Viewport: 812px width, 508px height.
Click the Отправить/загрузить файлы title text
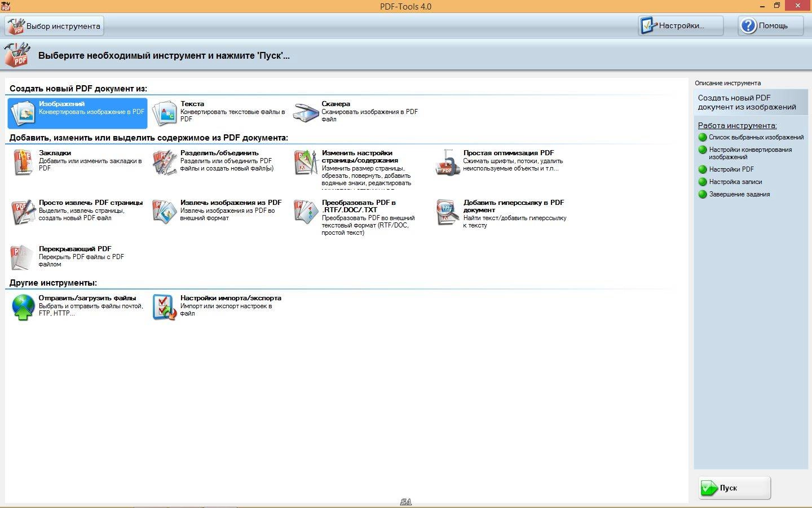pyautogui.click(x=87, y=298)
